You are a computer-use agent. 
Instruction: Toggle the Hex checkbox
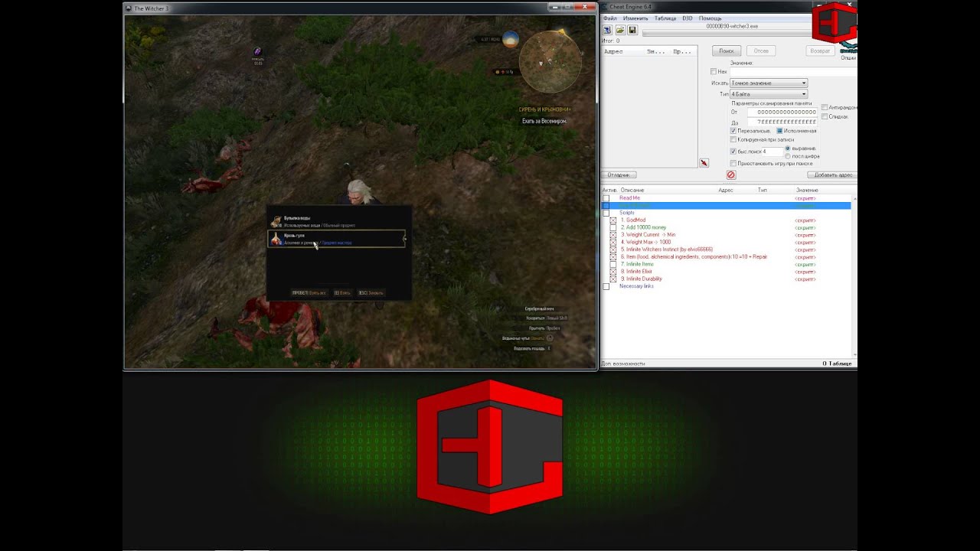714,72
